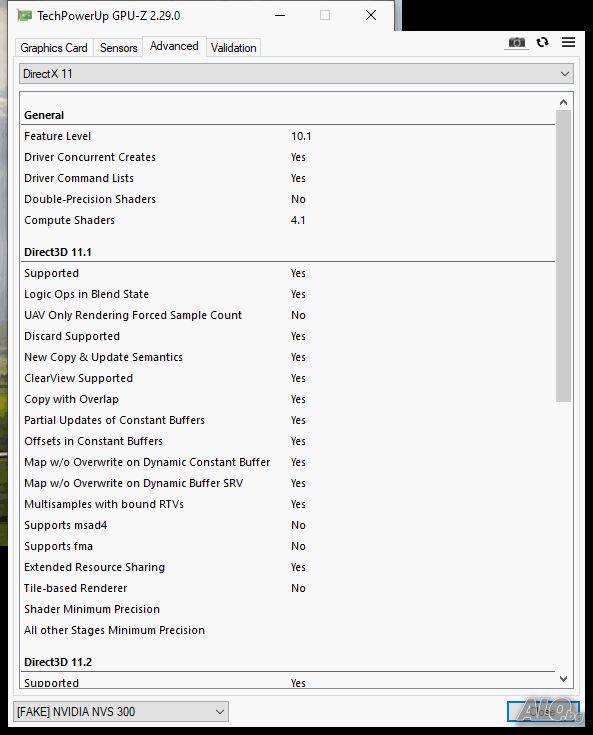The height and width of the screenshot is (735, 593).
Task: Click the vertical scrollbar thumb
Action: coord(563,256)
